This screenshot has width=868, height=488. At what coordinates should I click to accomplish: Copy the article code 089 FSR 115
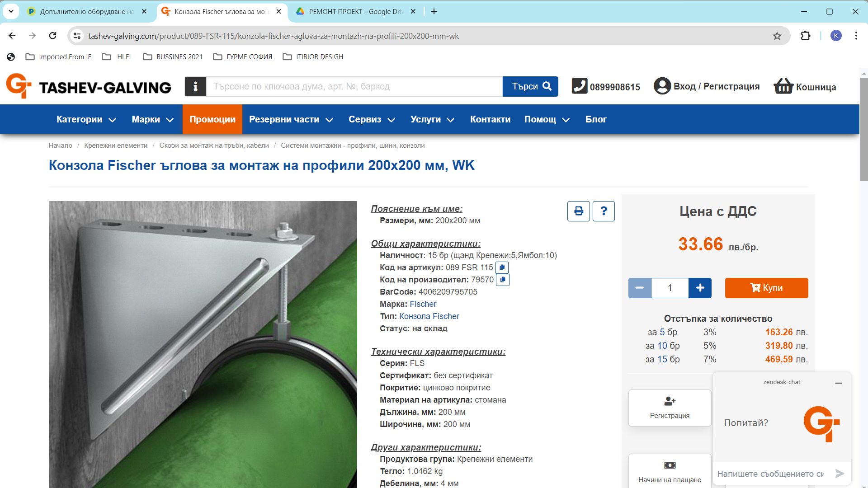[x=502, y=267]
